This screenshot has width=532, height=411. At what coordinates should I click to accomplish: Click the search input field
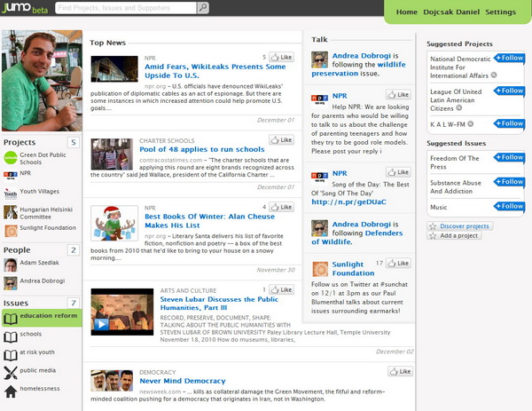(126, 8)
